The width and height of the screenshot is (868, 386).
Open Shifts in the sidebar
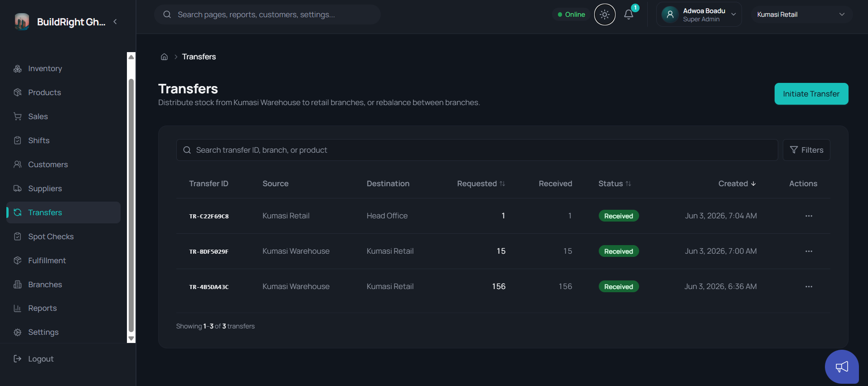(63, 140)
